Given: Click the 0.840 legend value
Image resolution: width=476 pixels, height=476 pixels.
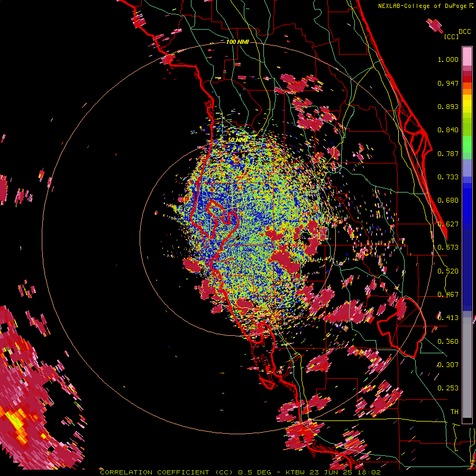Looking at the screenshot, I should pos(448,130).
